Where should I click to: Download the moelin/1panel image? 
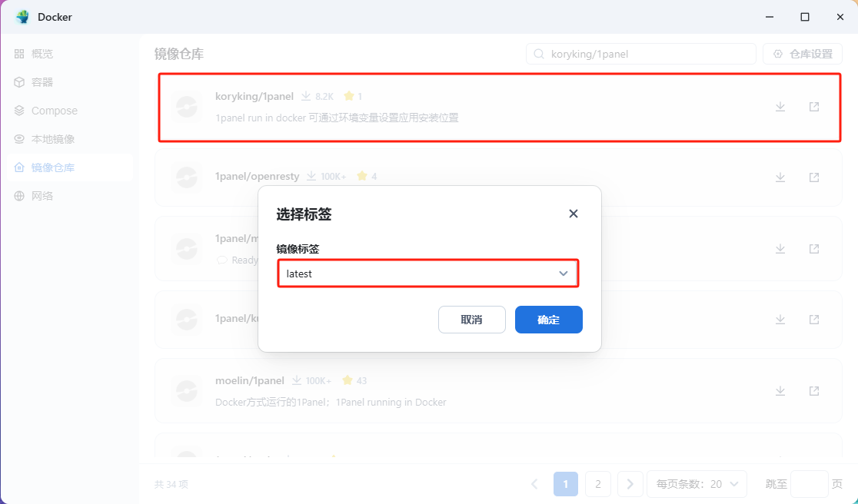780,391
